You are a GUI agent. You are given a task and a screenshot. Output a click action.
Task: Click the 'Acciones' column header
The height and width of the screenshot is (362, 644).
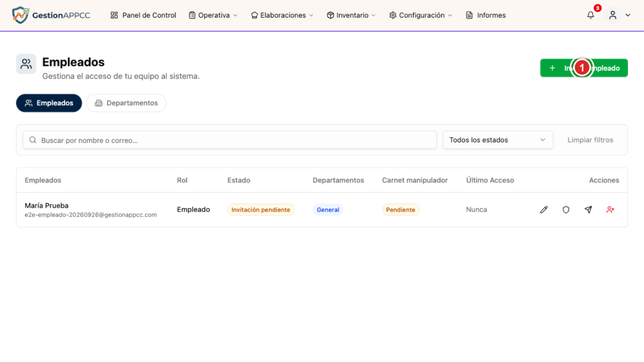pos(604,180)
